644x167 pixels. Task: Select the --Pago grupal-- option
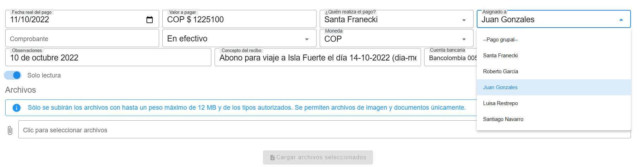(x=500, y=40)
